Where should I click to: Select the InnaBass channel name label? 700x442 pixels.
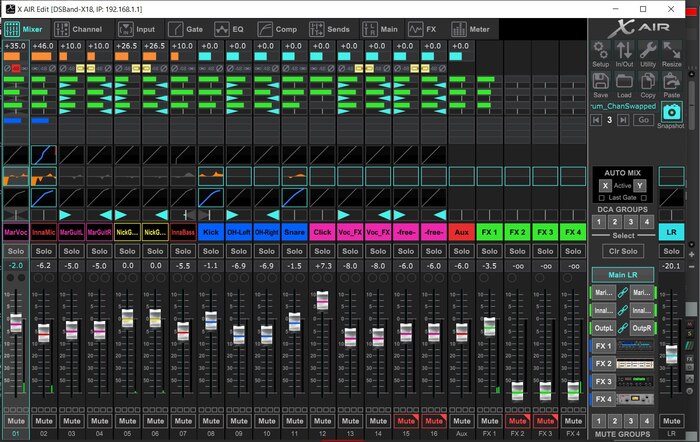click(x=182, y=231)
